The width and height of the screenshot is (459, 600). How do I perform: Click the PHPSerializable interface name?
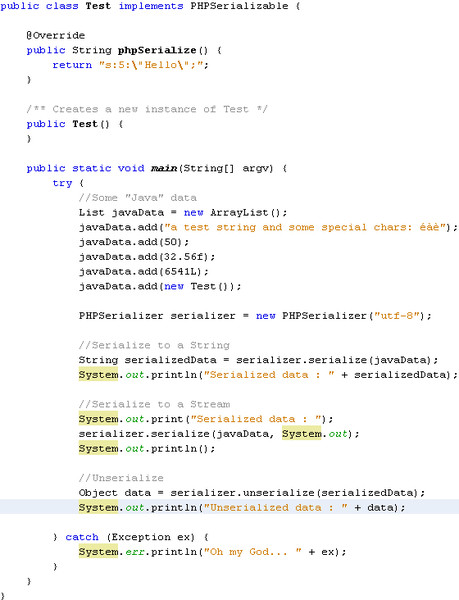[239, 6]
